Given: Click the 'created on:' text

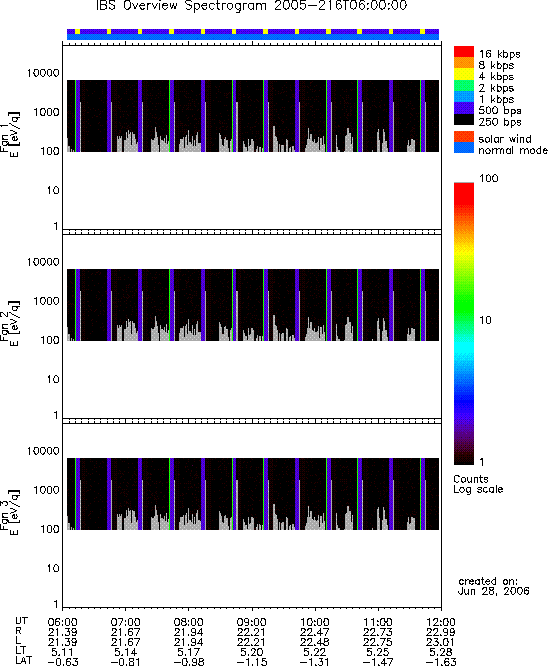Looking at the screenshot, I should (488, 581).
